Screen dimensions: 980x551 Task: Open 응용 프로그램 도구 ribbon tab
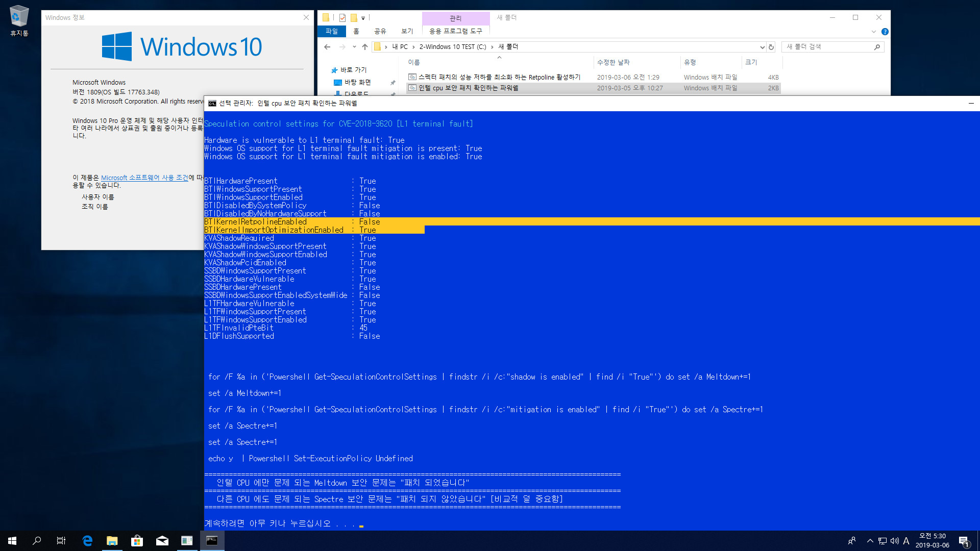[456, 31]
